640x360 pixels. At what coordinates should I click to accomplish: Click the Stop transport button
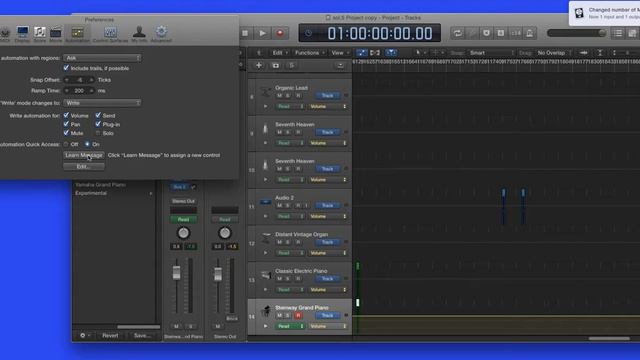pyautogui.click(x=245, y=33)
